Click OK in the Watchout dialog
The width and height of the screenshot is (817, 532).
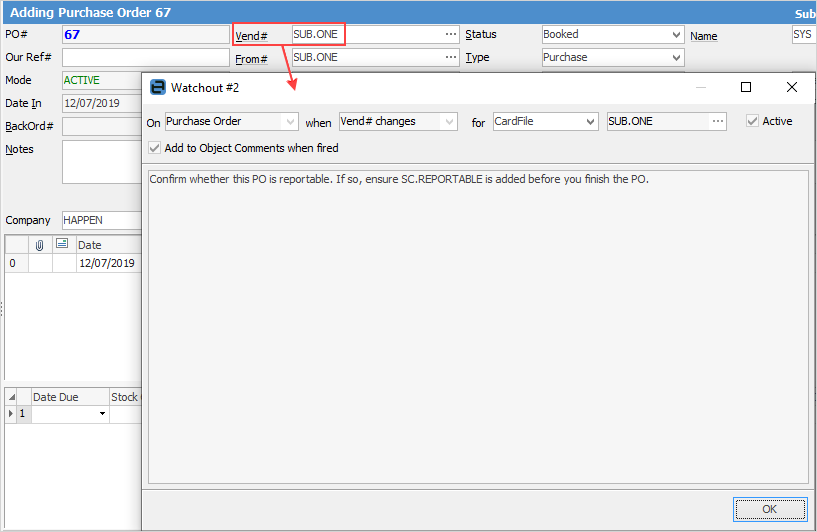point(770,509)
